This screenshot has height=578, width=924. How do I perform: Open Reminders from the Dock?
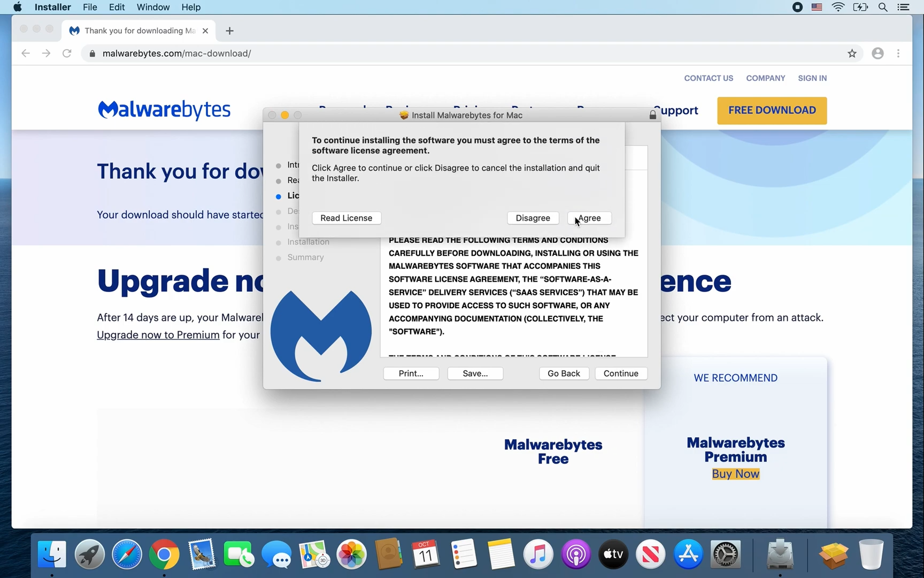(464, 554)
